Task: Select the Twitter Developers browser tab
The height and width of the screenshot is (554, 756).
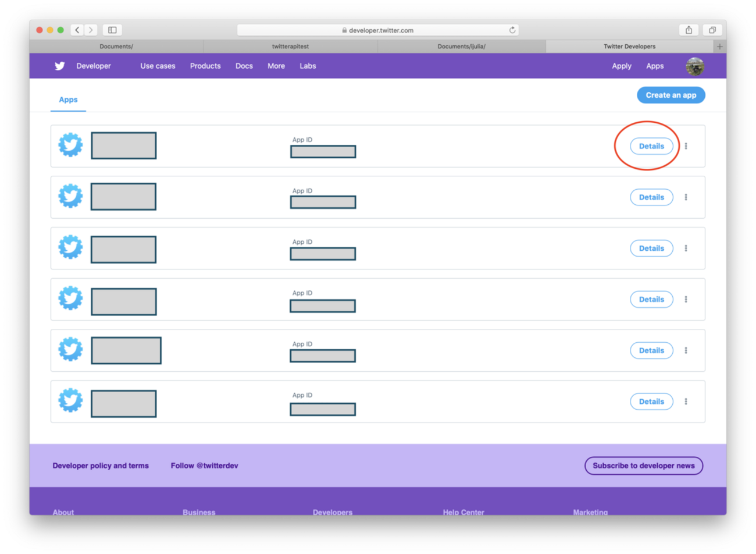Action: [629, 47]
